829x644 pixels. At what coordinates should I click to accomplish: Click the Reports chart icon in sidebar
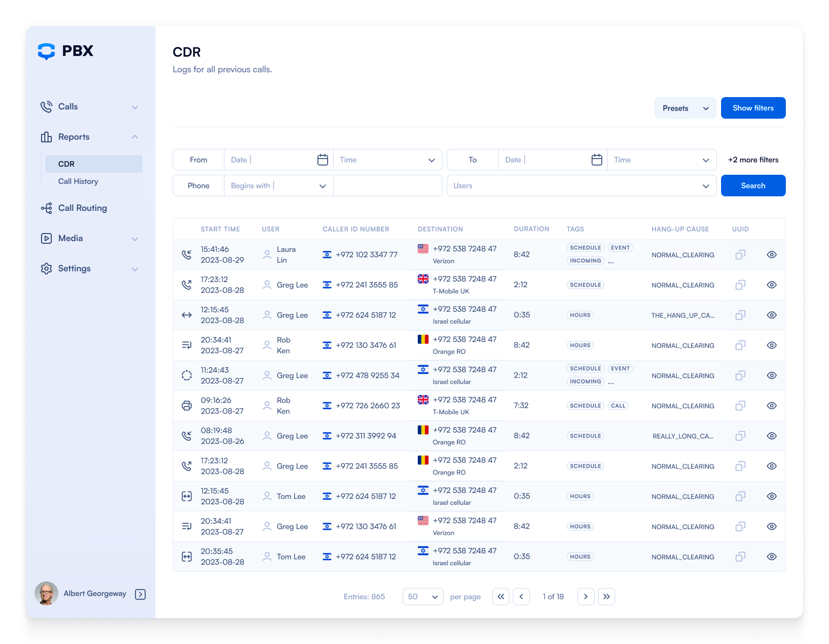click(46, 137)
